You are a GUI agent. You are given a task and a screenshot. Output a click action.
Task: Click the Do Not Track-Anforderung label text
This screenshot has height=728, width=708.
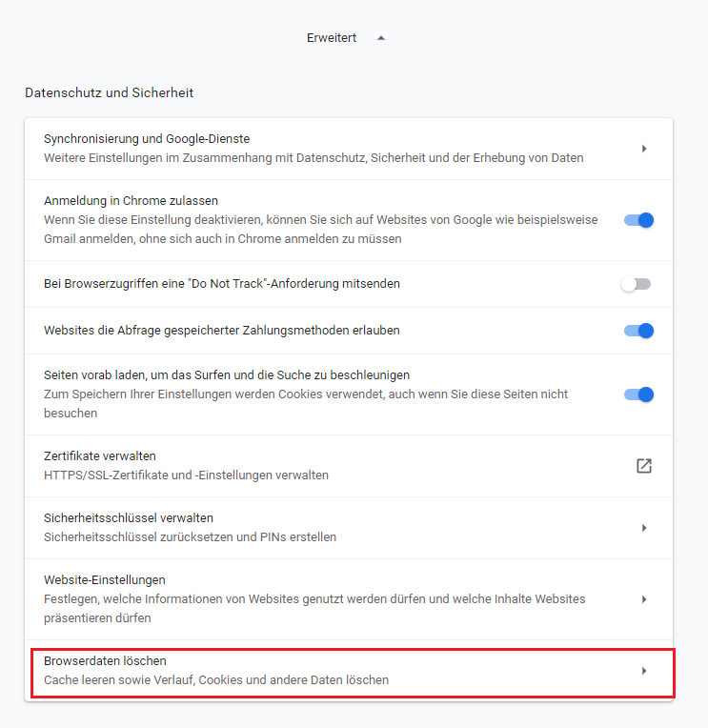(x=222, y=284)
